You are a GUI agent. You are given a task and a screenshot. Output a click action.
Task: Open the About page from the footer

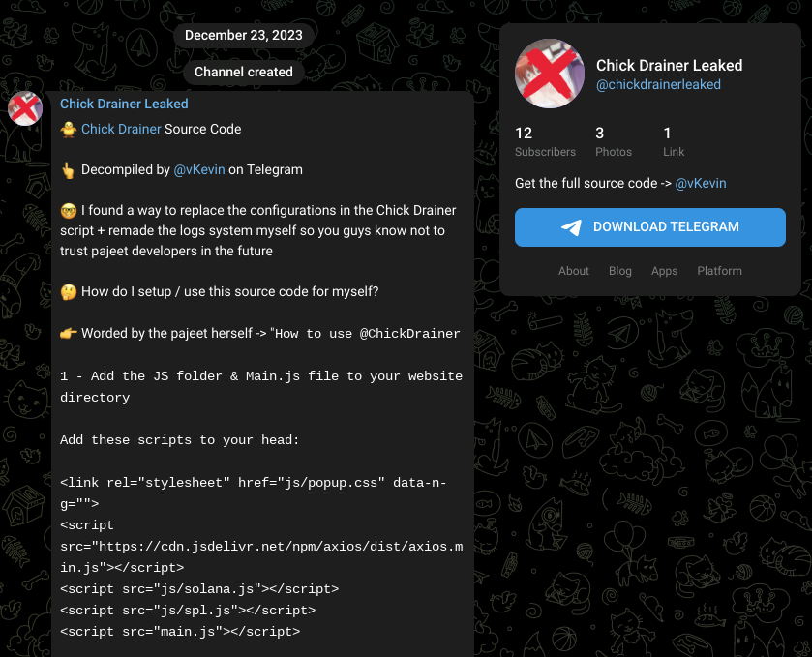574,271
